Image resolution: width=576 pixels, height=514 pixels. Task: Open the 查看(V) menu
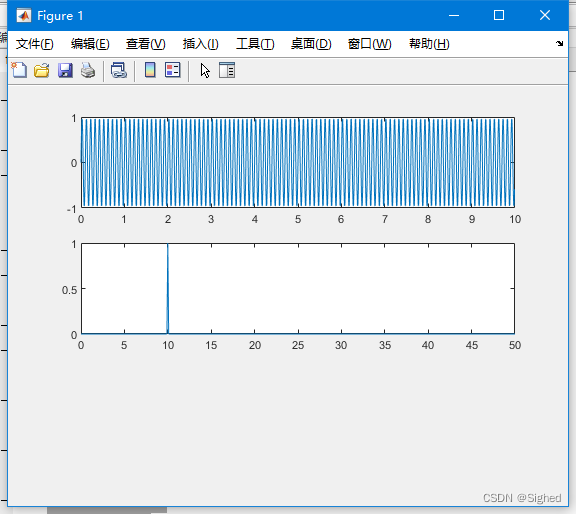[146, 44]
